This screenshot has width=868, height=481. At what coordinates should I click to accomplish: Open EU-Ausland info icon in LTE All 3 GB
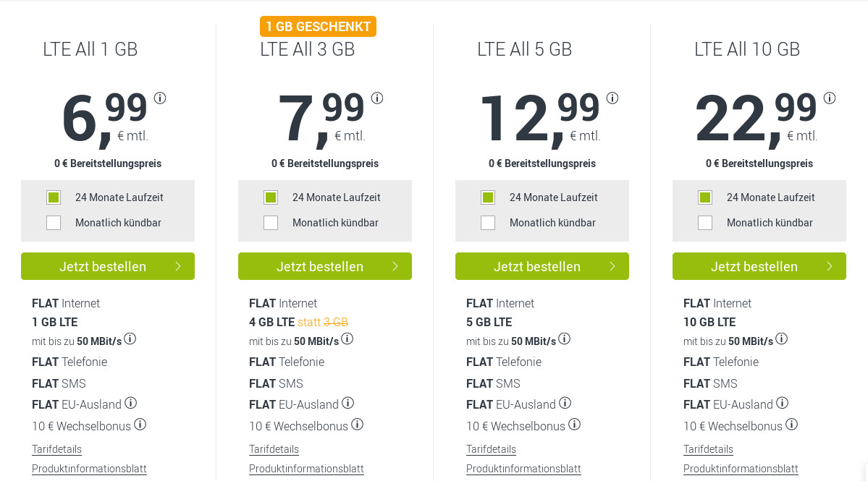(x=347, y=403)
